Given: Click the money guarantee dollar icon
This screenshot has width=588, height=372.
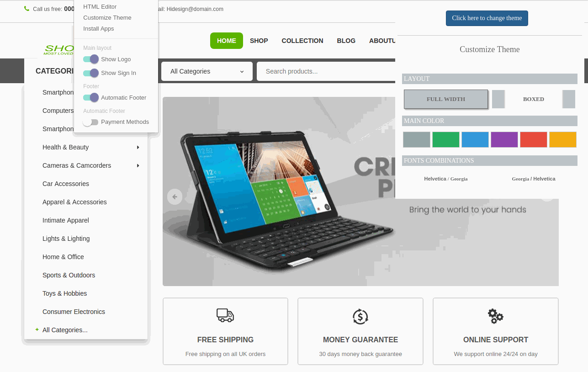Looking at the screenshot, I should point(360,316).
